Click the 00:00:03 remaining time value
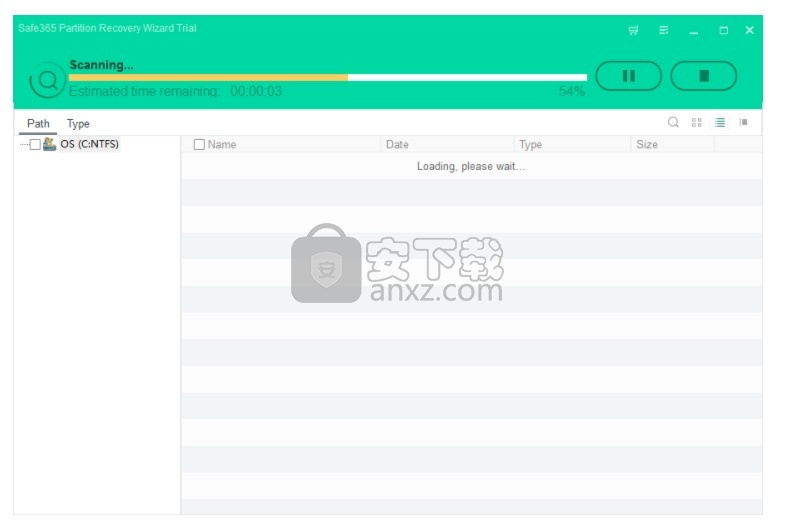This screenshot has width=799, height=529. [256, 92]
